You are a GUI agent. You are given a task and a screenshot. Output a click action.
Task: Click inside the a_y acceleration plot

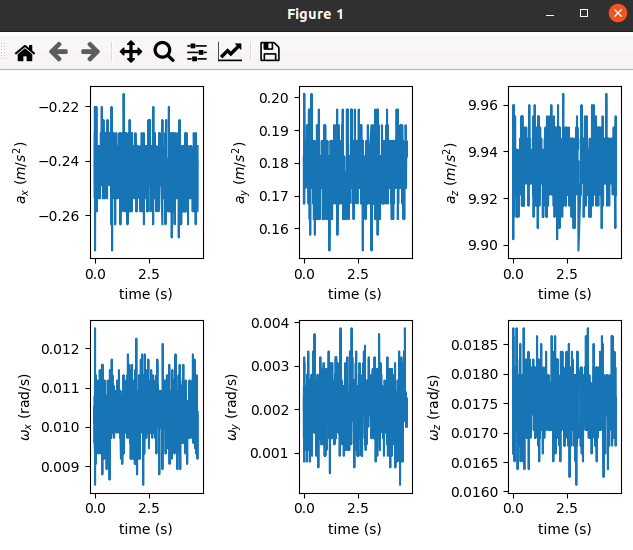pos(356,172)
